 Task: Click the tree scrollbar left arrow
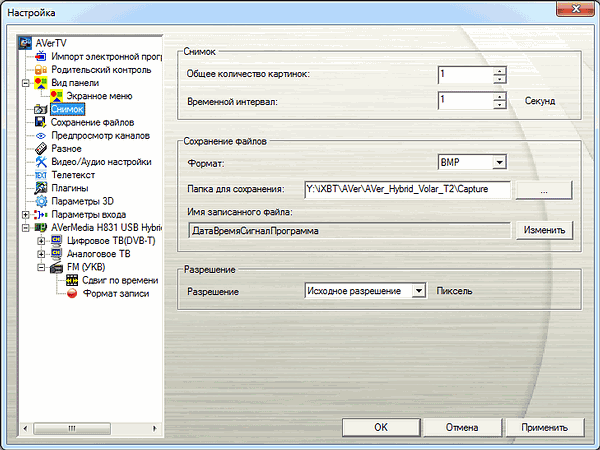pyautogui.click(x=25, y=428)
